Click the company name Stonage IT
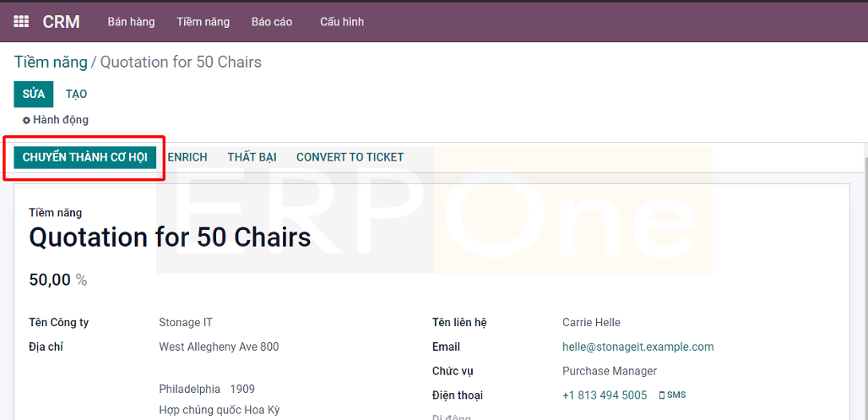Screen dimensions: 868x420 pos(186,323)
